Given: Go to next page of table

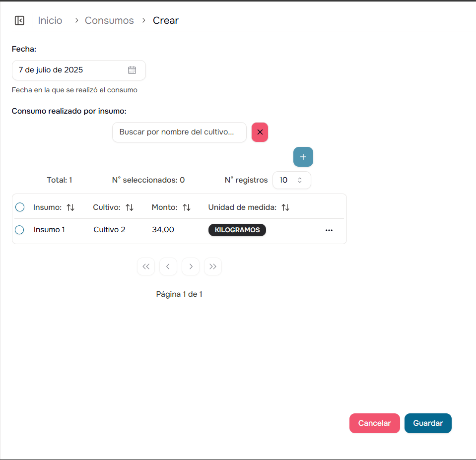Looking at the screenshot, I should point(191,266).
